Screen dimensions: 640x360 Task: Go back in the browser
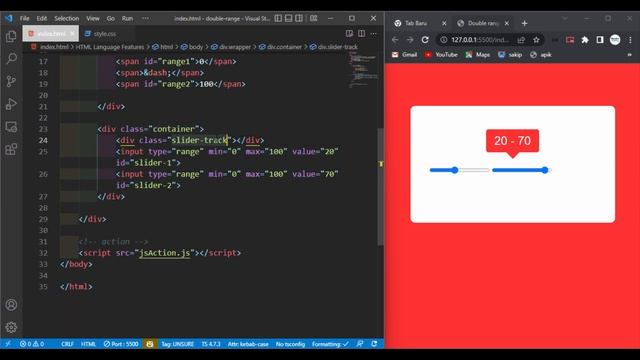(395, 40)
